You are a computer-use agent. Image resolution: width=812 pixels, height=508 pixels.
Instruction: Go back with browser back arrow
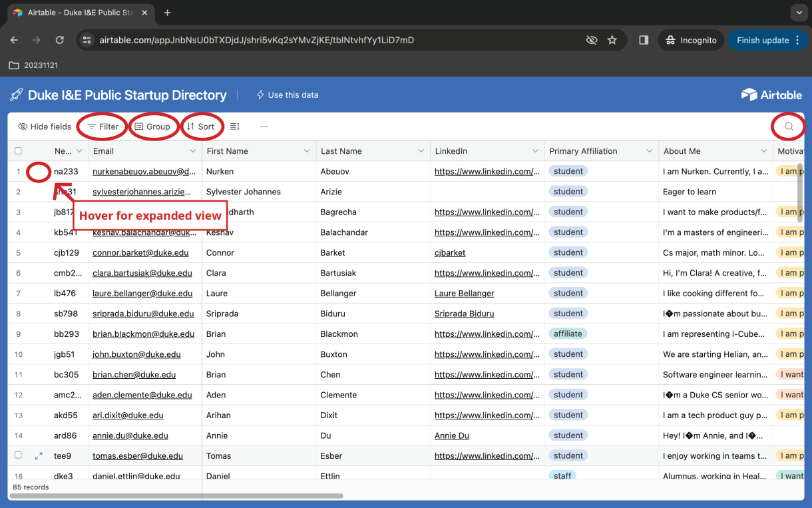point(14,40)
